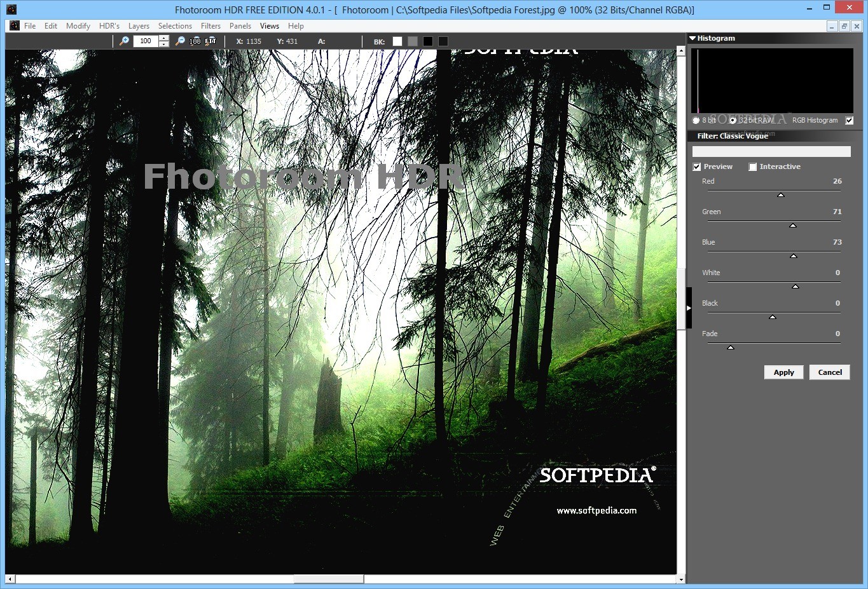Click the Blue value 73
The image size is (868, 589).
click(x=837, y=242)
